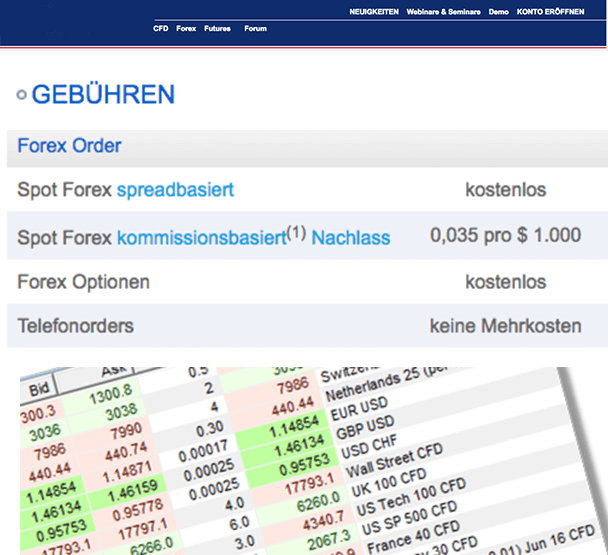Click 'GBP USD' in the quotes image

point(365,427)
